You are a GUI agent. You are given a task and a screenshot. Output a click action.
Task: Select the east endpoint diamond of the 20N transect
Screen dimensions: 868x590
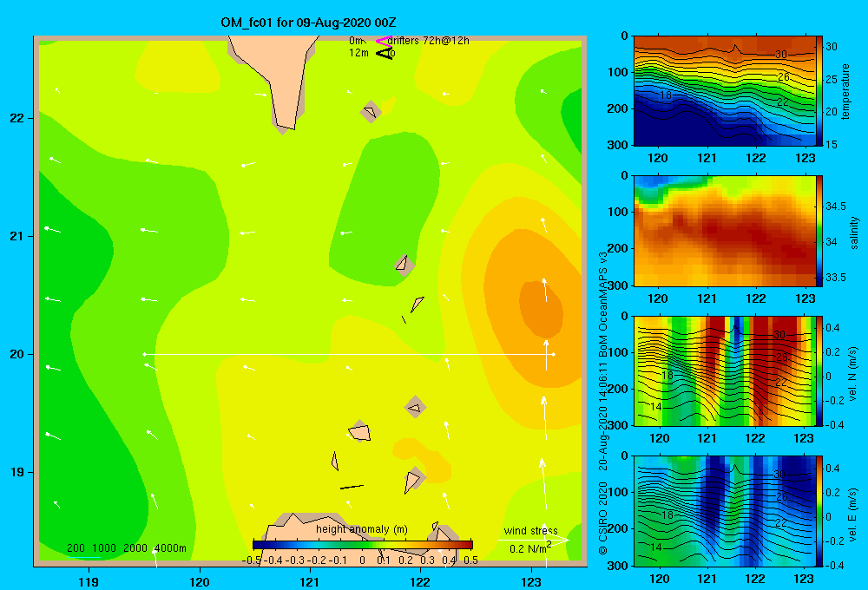click(x=553, y=354)
